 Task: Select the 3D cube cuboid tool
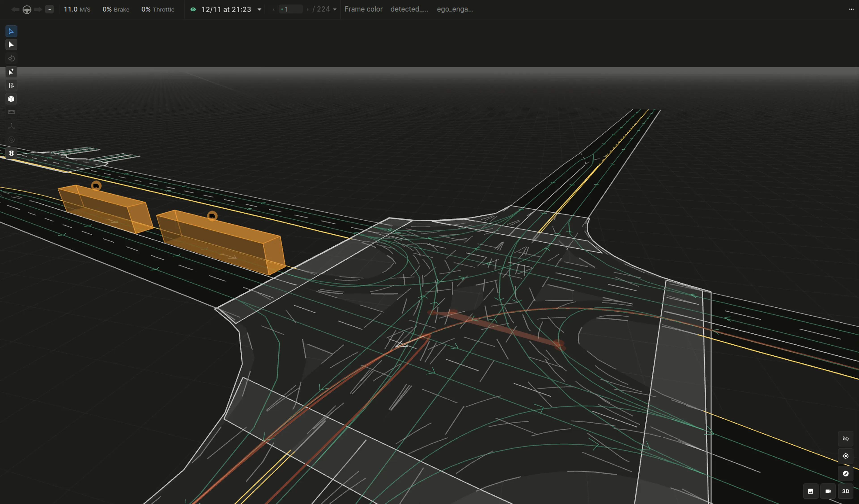[x=11, y=99]
